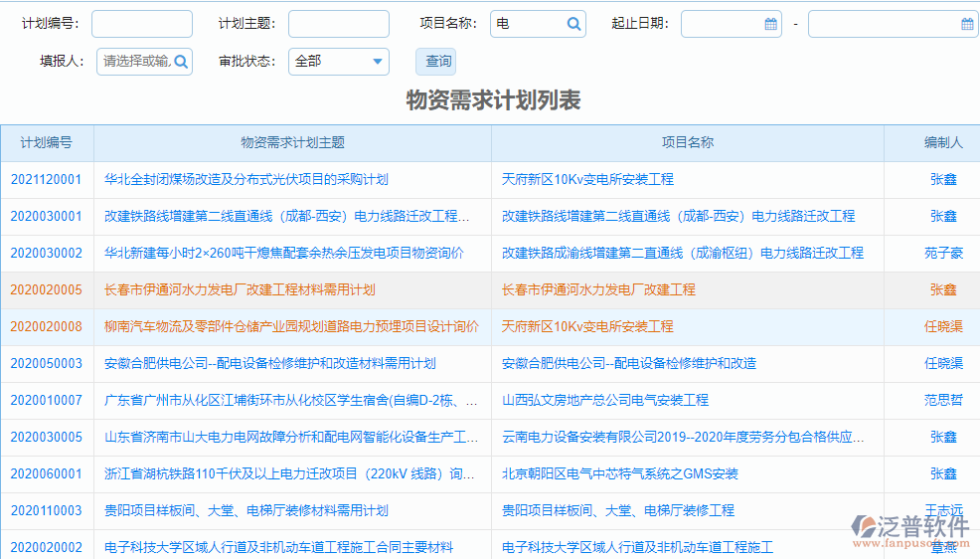Open plan number 2020050003
Viewport: 980px width, 559px height.
(x=46, y=364)
